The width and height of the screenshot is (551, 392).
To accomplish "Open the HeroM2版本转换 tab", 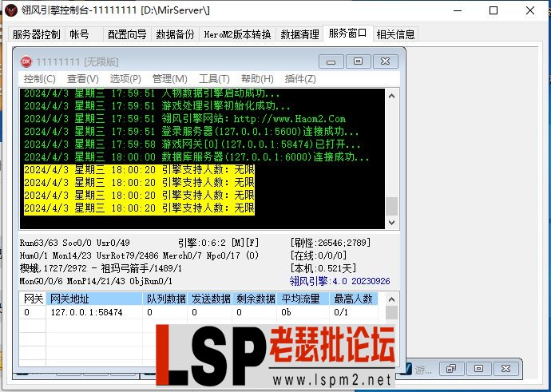I will tap(237, 34).
